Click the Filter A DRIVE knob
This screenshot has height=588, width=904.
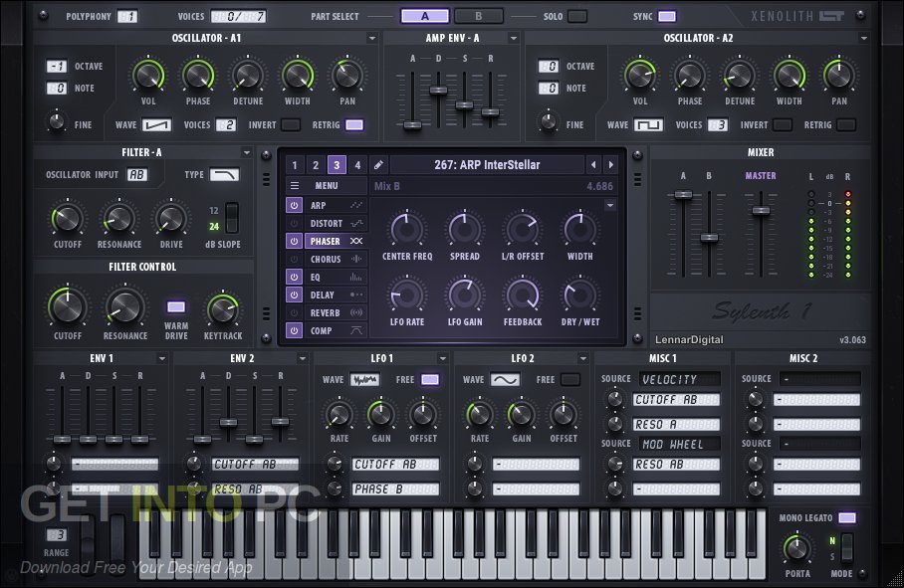(x=171, y=219)
